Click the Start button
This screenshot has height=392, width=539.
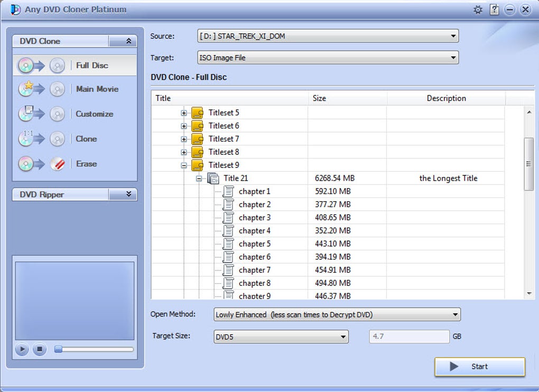[x=480, y=367]
